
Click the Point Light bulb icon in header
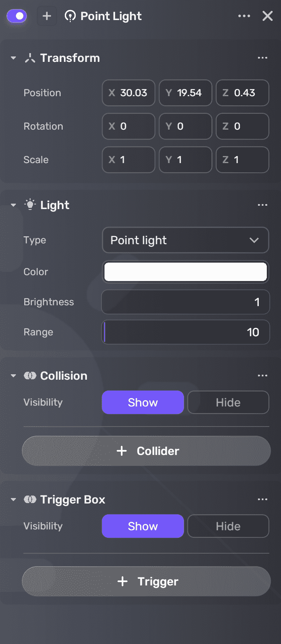click(x=70, y=16)
